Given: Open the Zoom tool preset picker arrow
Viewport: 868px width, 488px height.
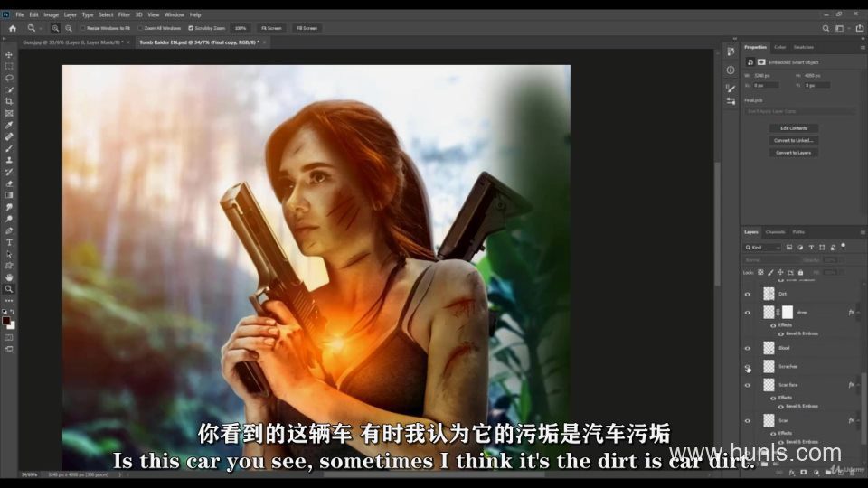Looking at the screenshot, I should (x=41, y=28).
